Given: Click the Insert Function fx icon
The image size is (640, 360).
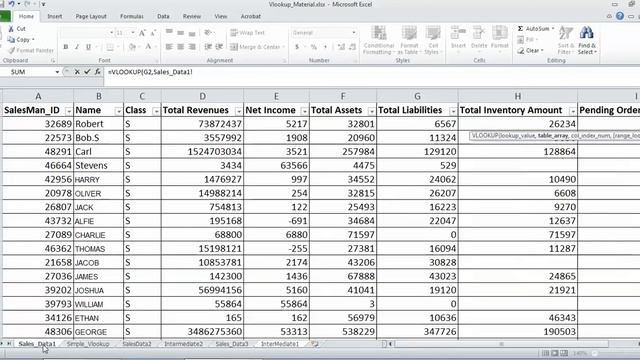Looking at the screenshot, I should [x=97, y=72].
